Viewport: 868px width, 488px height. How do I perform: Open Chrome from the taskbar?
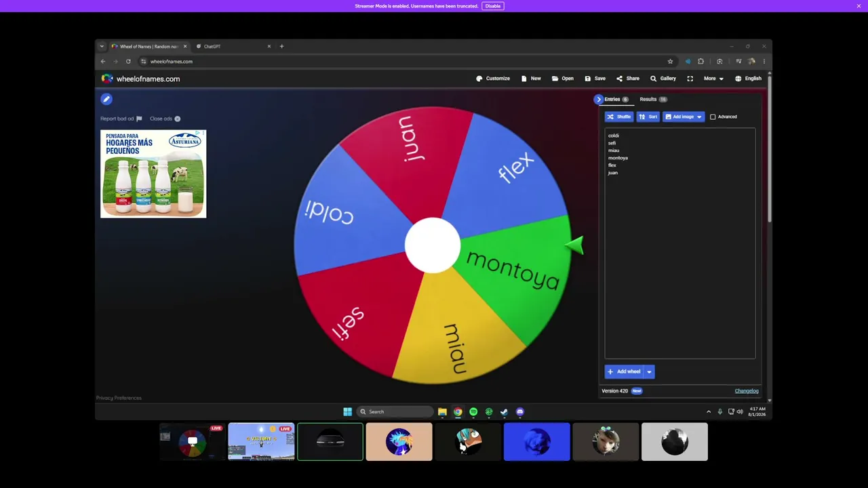pos(458,411)
